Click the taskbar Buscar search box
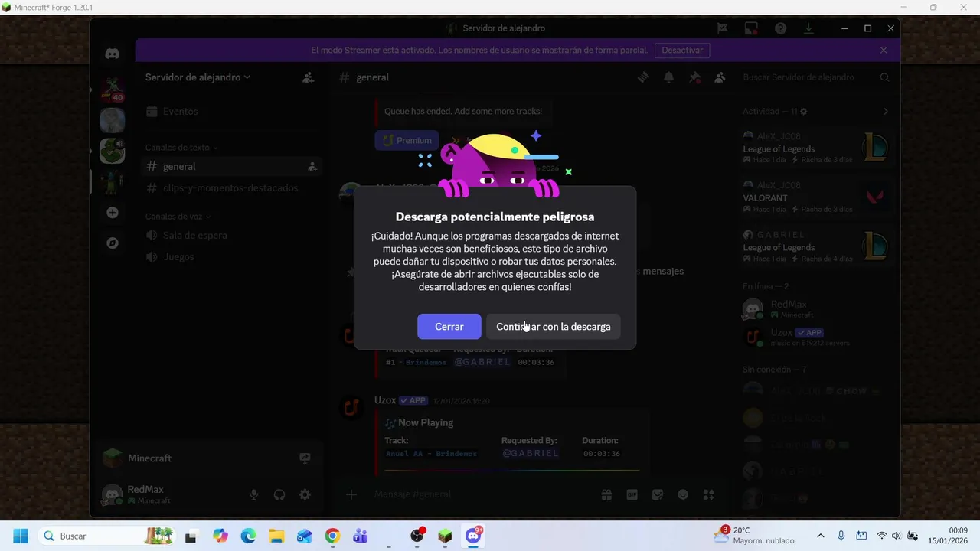The height and width of the screenshot is (551, 980). click(x=107, y=536)
